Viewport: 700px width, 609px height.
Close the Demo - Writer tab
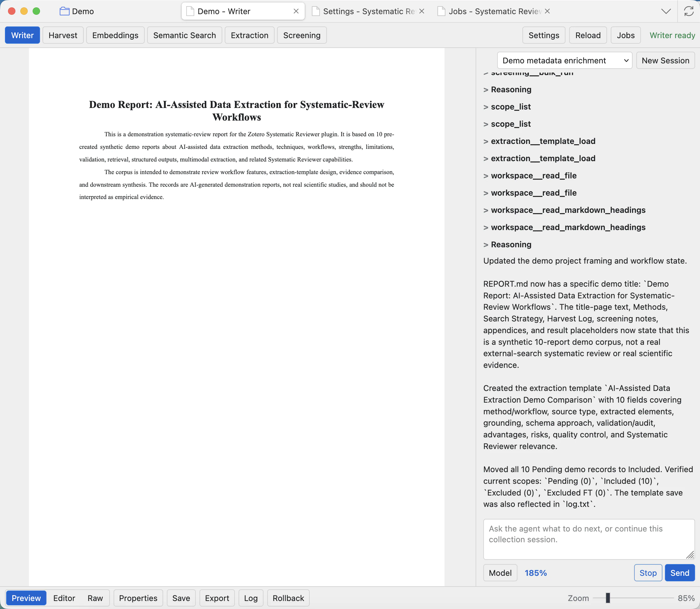pyautogui.click(x=296, y=11)
